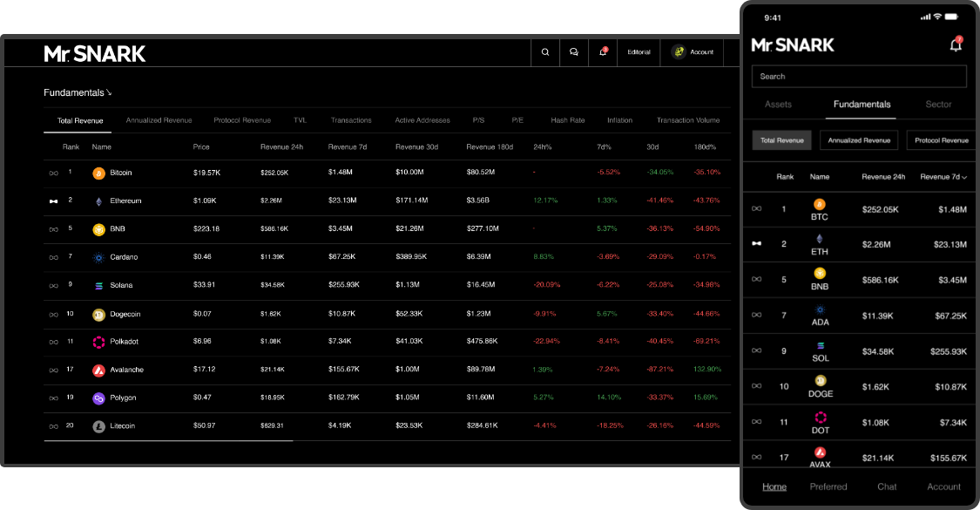Click the Mr. SNARK logo on desktop
The height and width of the screenshot is (510, 980).
click(94, 54)
